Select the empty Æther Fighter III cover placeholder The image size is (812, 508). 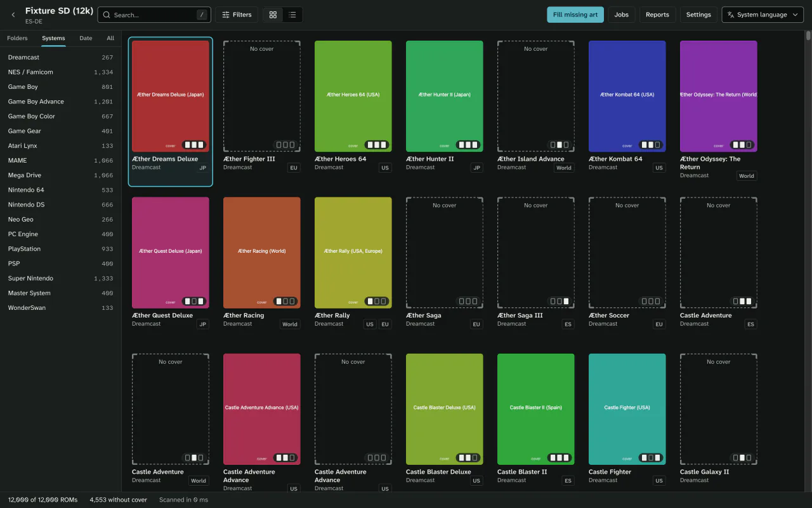click(262, 97)
